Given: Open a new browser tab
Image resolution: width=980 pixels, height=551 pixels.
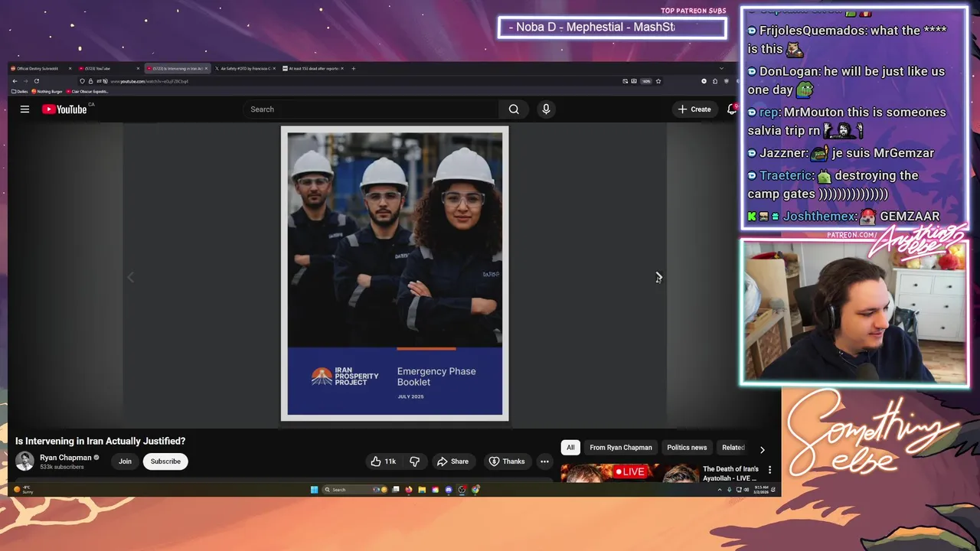Looking at the screenshot, I should 353,68.
